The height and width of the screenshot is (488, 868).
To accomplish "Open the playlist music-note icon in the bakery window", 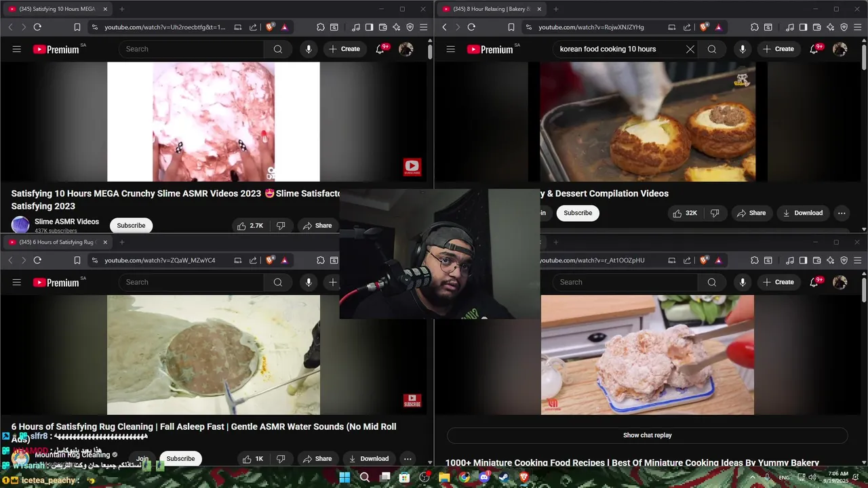I will coord(790,27).
